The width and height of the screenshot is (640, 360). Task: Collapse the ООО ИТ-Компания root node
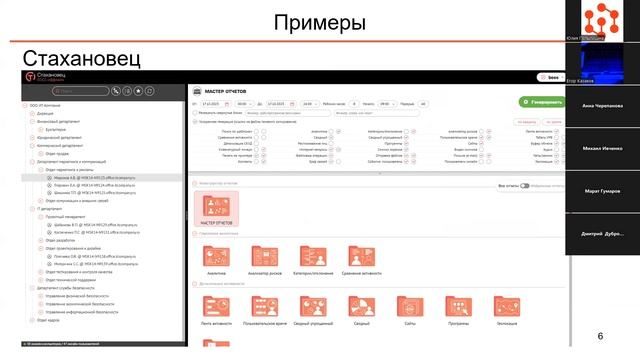(x=25, y=105)
